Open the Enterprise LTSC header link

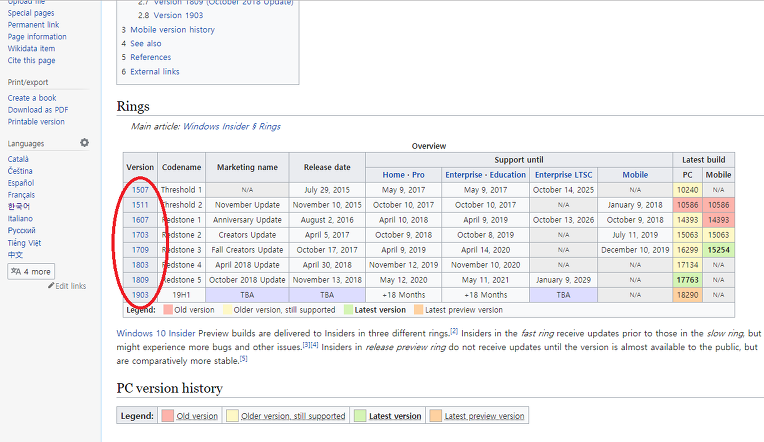click(x=564, y=175)
